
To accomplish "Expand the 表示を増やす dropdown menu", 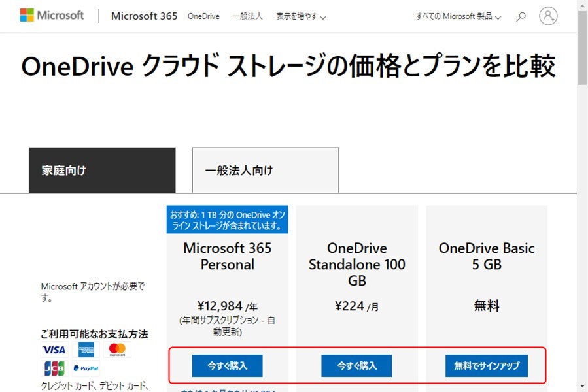I will [301, 16].
